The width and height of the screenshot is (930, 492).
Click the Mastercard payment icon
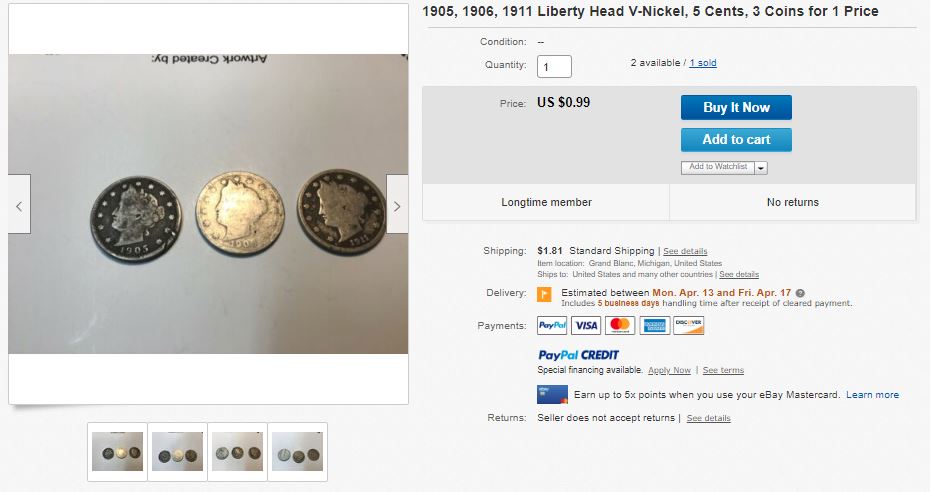click(620, 325)
